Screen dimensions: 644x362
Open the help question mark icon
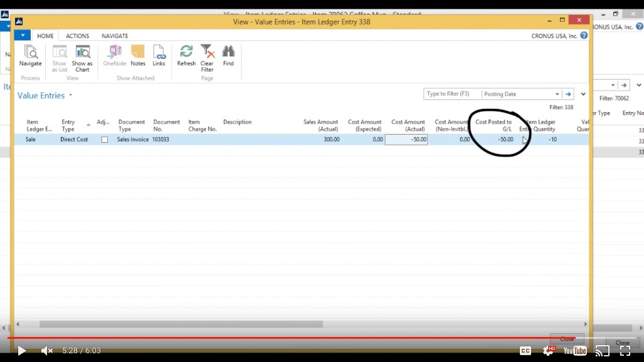[x=584, y=36]
